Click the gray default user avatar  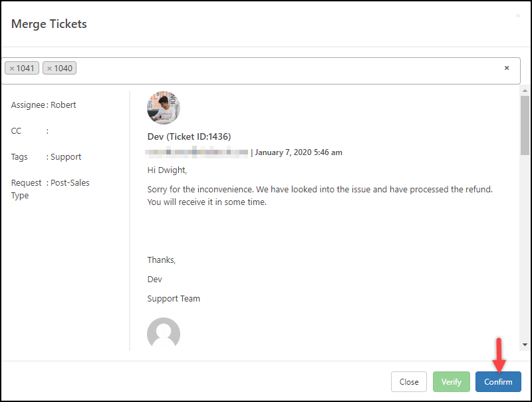(x=164, y=333)
